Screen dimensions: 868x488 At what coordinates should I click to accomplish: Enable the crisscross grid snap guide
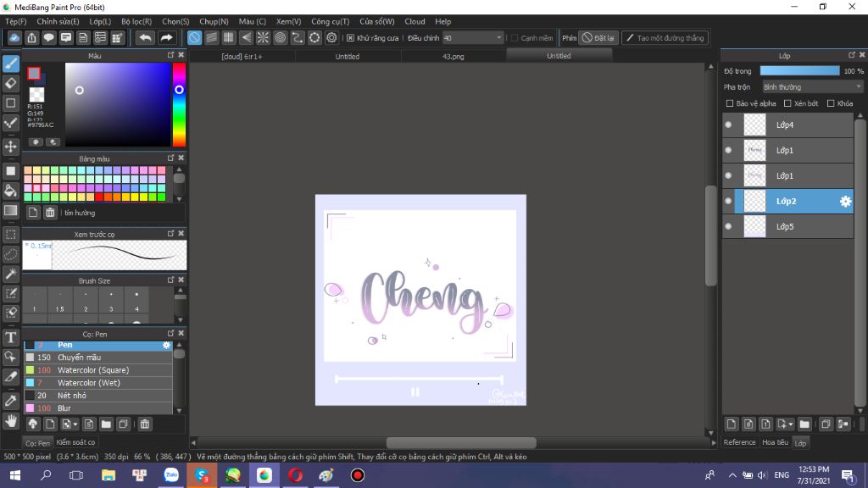pos(229,37)
